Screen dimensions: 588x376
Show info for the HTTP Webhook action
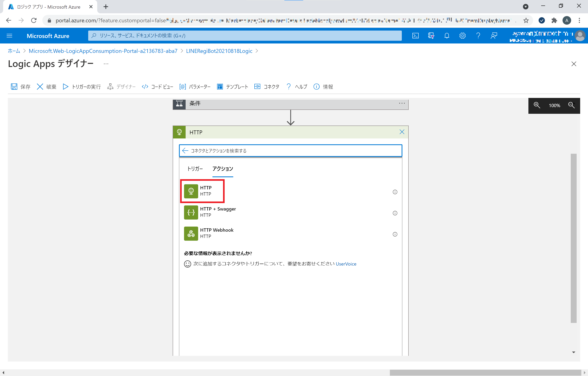[x=395, y=234]
